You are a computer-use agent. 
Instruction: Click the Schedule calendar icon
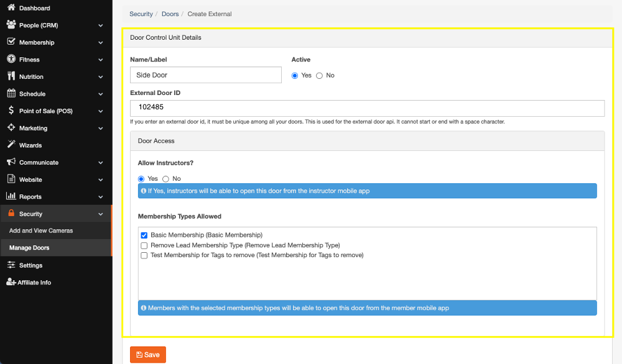[x=11, y=93]
